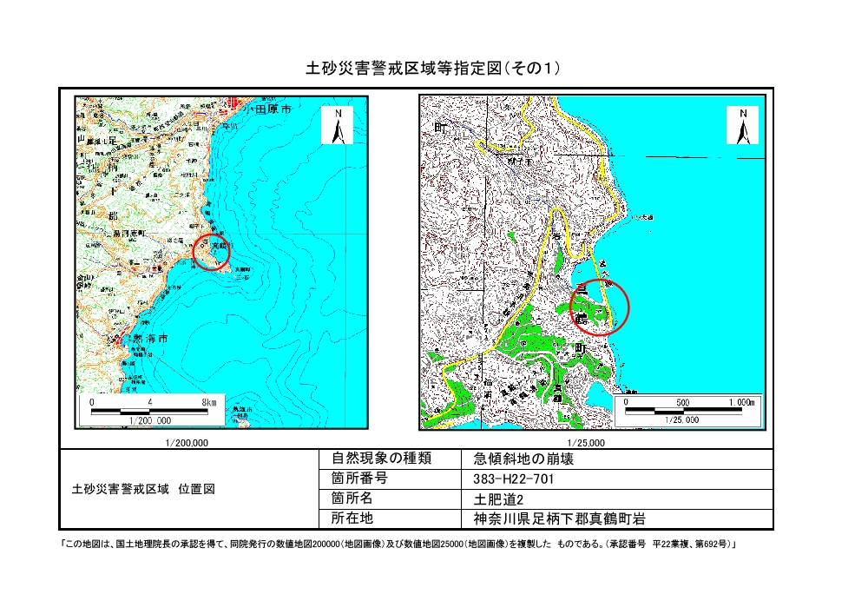Click the 土砂災害警戒区域 位置図 cell
Image resolution: width=868 pixels, height=614 pixels.
pos(142,489)
